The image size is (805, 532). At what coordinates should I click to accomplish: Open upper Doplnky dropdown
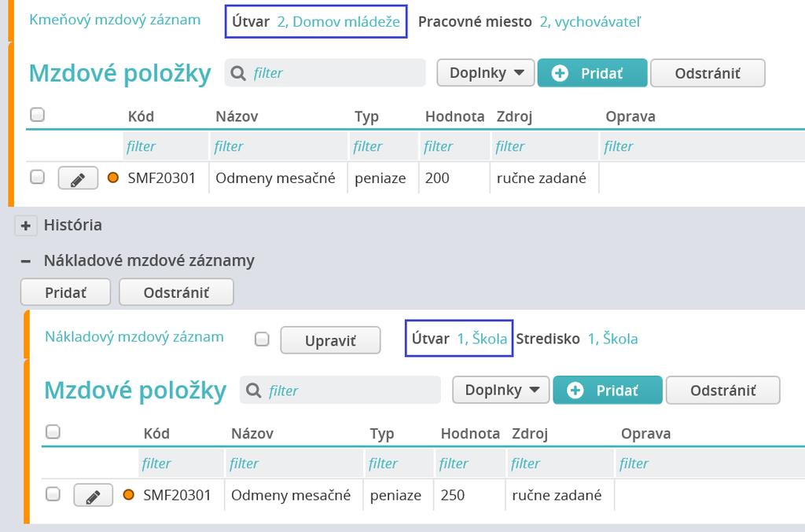point(486,73)
